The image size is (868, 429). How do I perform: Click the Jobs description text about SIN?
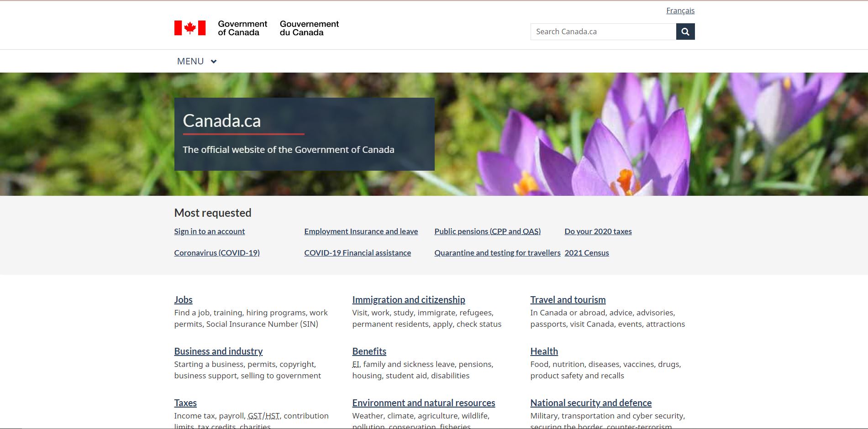click(x=251, y=319)
